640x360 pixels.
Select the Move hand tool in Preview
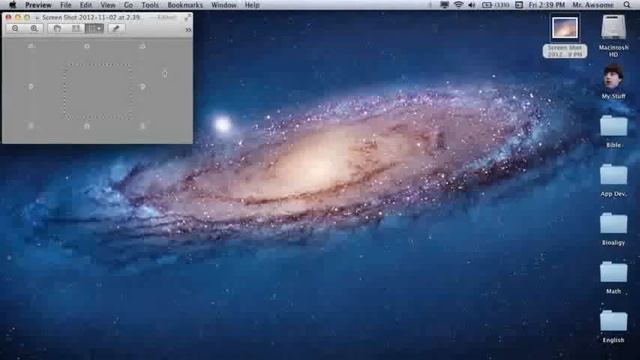pos(57,29)
